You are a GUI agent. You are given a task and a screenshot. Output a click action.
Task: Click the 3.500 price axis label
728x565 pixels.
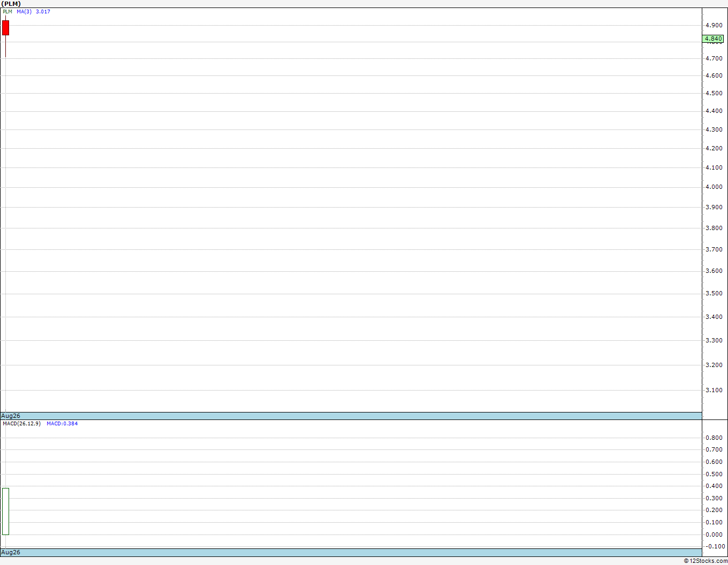point(714,293)
